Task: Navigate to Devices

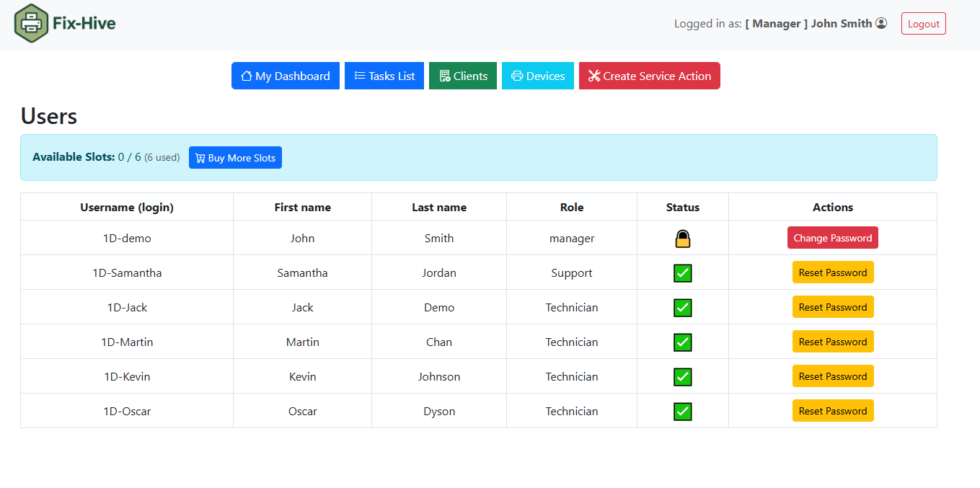Action: click(x=537, y=76)
